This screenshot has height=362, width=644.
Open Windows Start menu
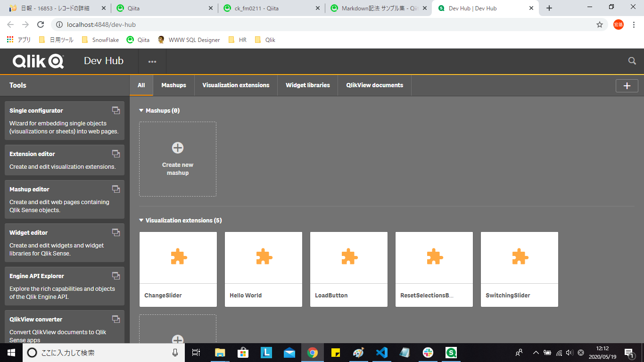tap(11, 353)
